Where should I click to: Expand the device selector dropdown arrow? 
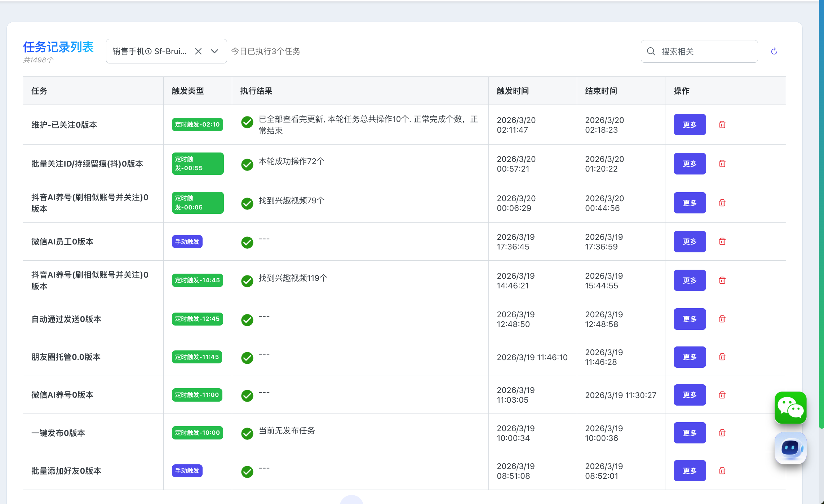[x=214, y=52]
